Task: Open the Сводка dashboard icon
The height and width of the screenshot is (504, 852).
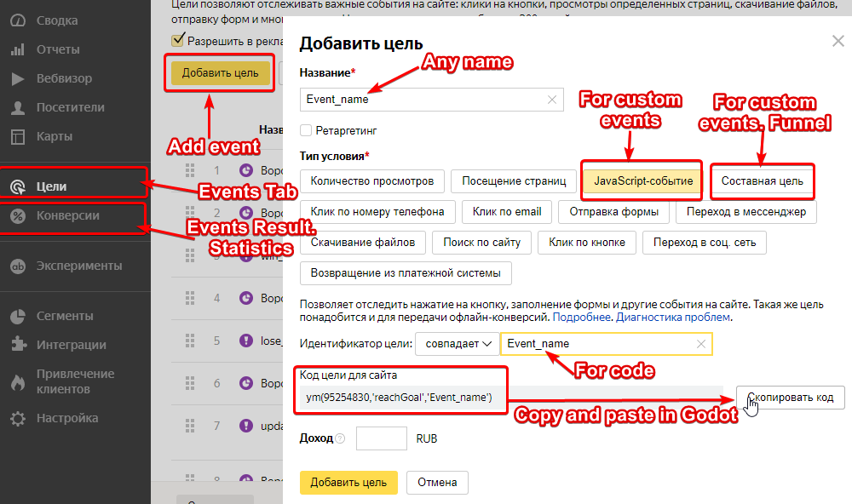Action: (17, 20)
